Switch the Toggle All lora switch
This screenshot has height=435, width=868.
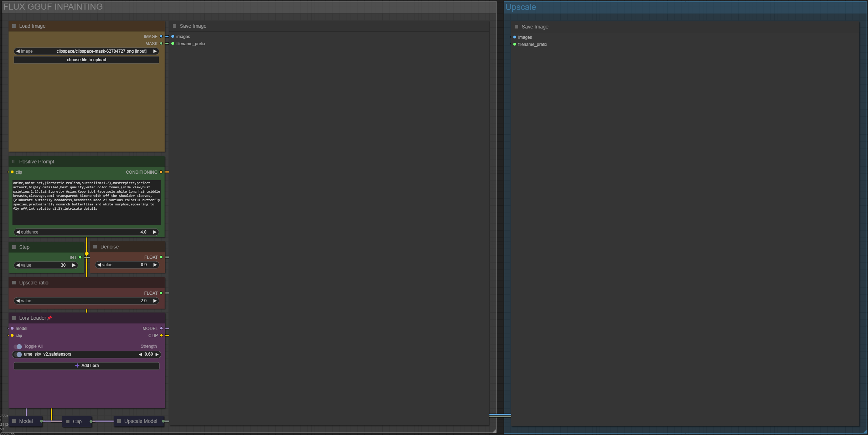point(18,346)
